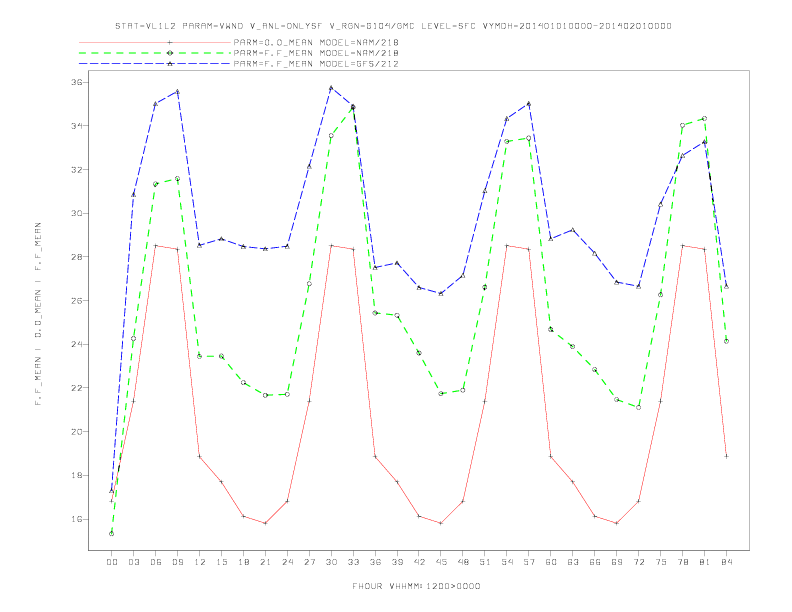Click red observed plus marker at hour 06
The image size is (792, 612).
pos(156,246)
